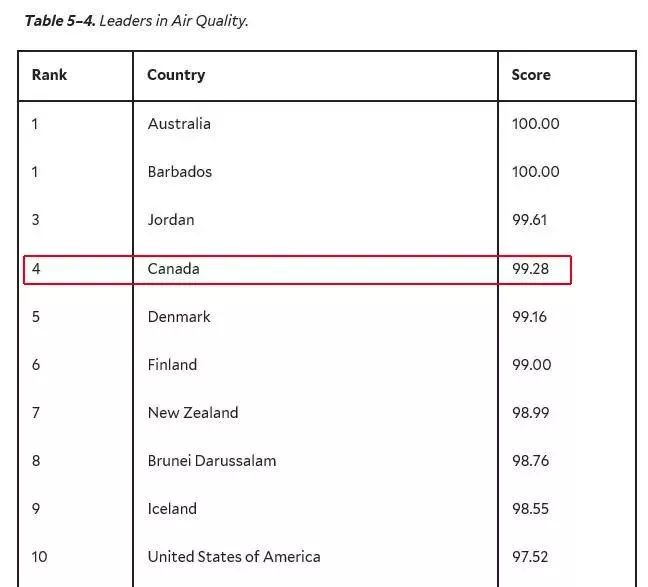Select the Denmark country cell

pos(179,317)
